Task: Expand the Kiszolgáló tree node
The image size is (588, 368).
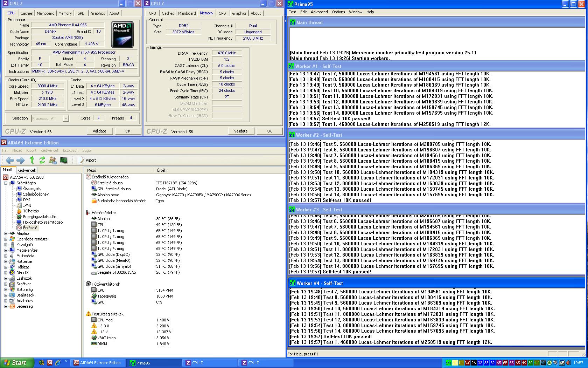Action: coord(6,245)
